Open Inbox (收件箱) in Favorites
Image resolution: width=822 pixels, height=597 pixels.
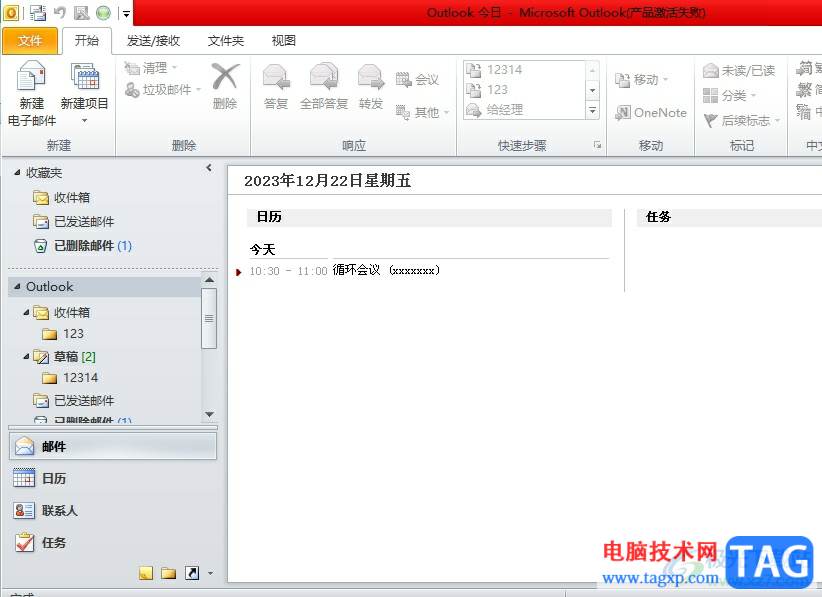click(x=61, y=198)
